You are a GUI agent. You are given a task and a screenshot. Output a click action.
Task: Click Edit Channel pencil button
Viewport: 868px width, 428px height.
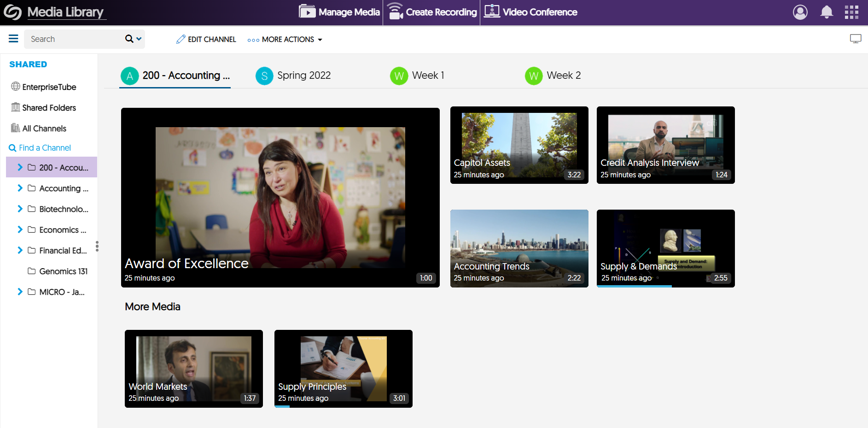tap(206, 40)
